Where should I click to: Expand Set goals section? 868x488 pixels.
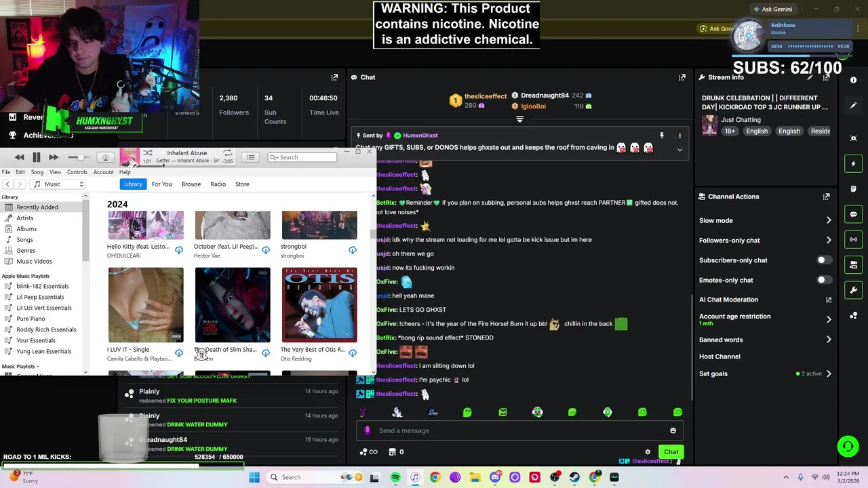click(829, 373)
